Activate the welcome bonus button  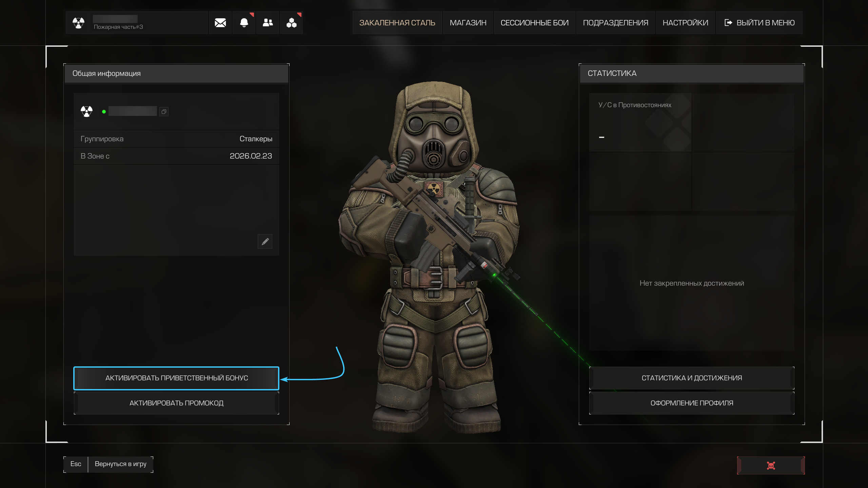(176, 378)
